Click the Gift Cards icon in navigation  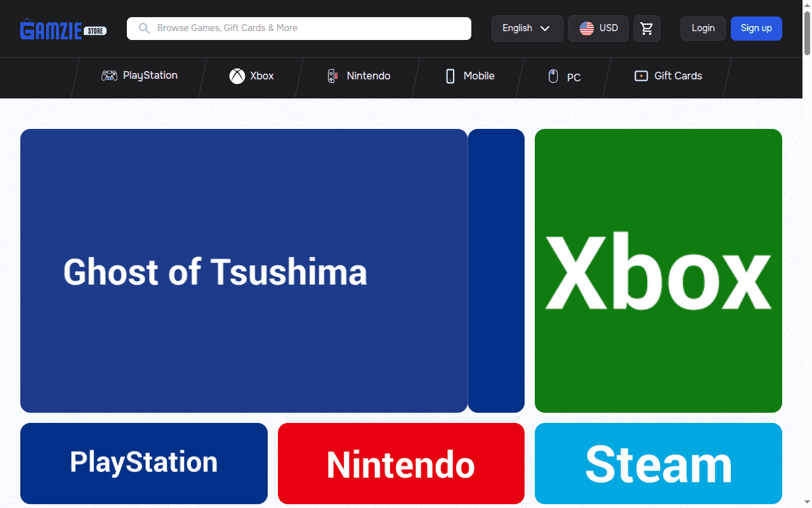(641, 76)
